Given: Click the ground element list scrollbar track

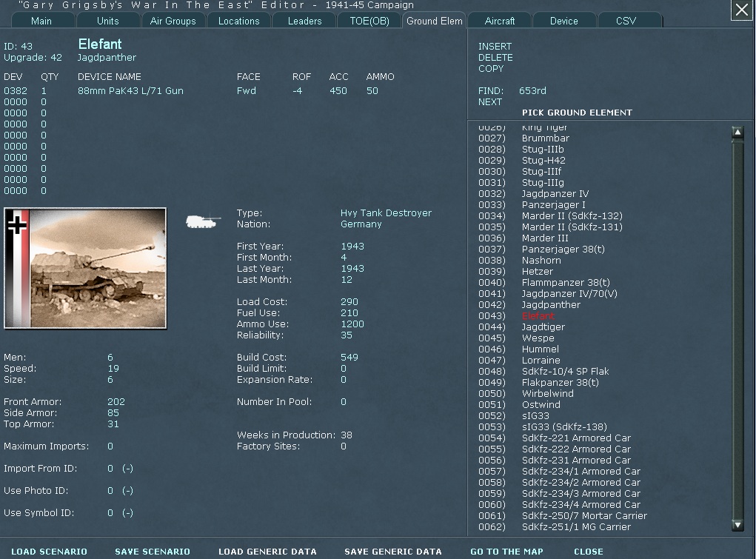Looking at the screenshot, I should (x=737, y=328).
